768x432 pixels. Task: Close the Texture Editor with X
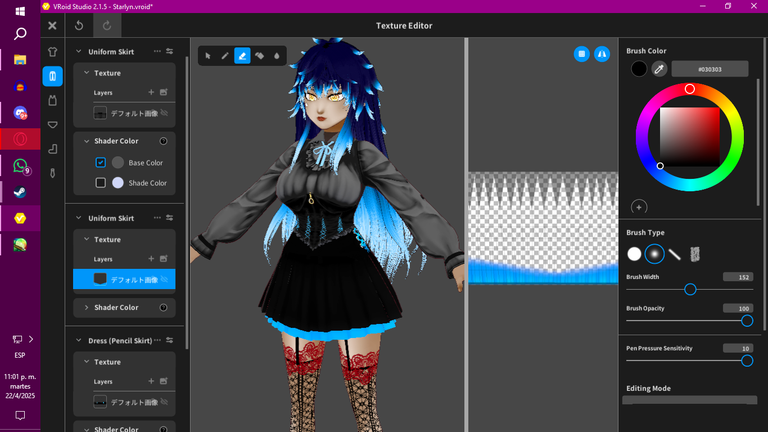point(52,25)
